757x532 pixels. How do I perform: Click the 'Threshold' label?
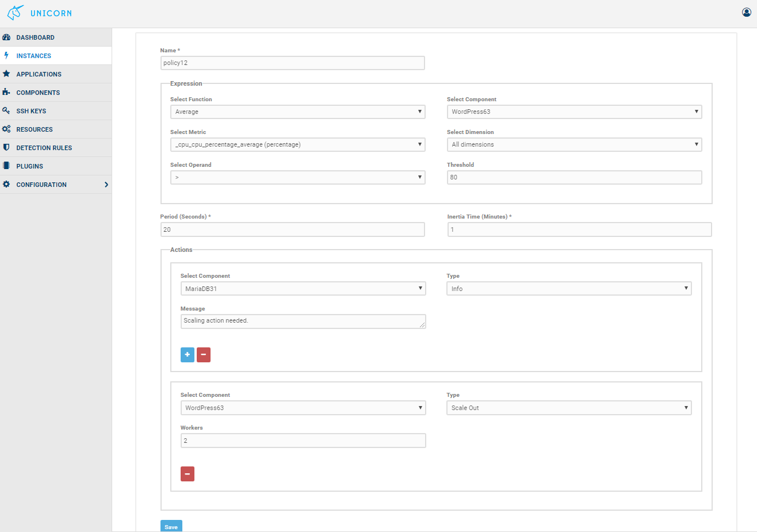[x=461, y=165]
